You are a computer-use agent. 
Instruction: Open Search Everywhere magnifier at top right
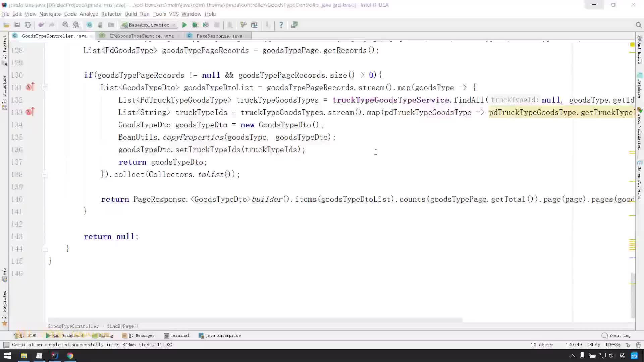638,25
